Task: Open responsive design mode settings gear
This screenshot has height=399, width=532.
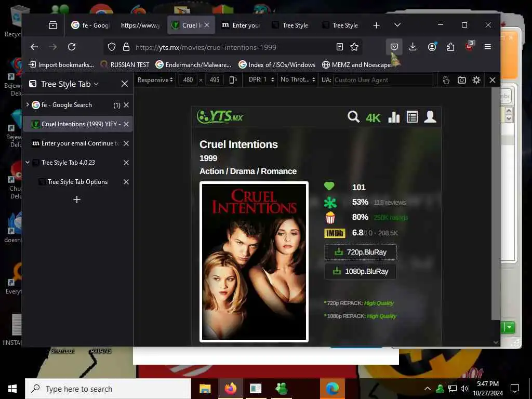Action: point(476,80)
